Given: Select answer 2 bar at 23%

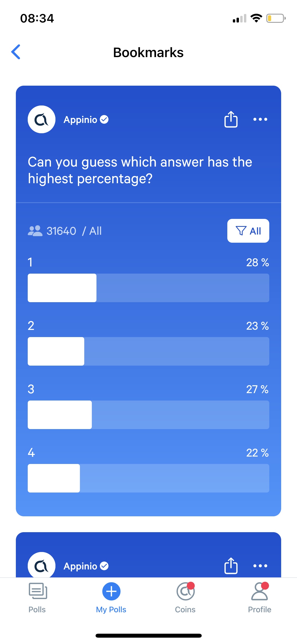Looking at the screenshot, I should click(148, 351).
